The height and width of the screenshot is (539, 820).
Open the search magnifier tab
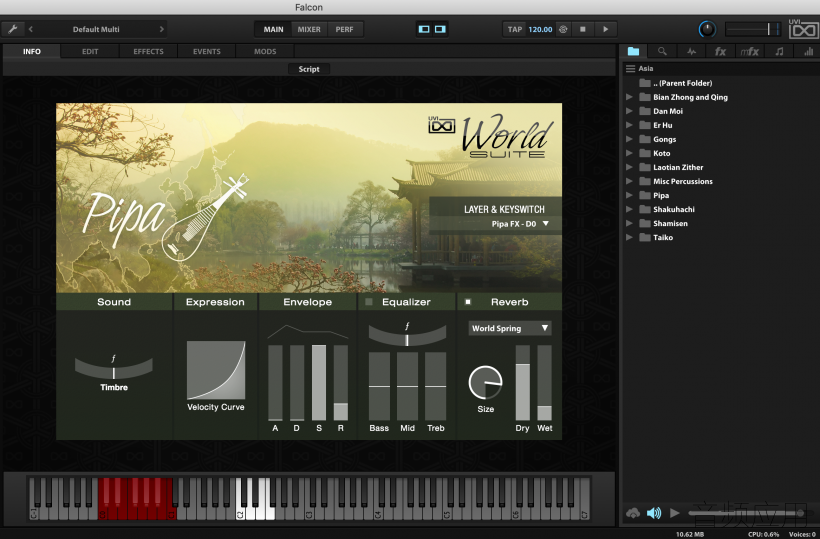point(662,51)
